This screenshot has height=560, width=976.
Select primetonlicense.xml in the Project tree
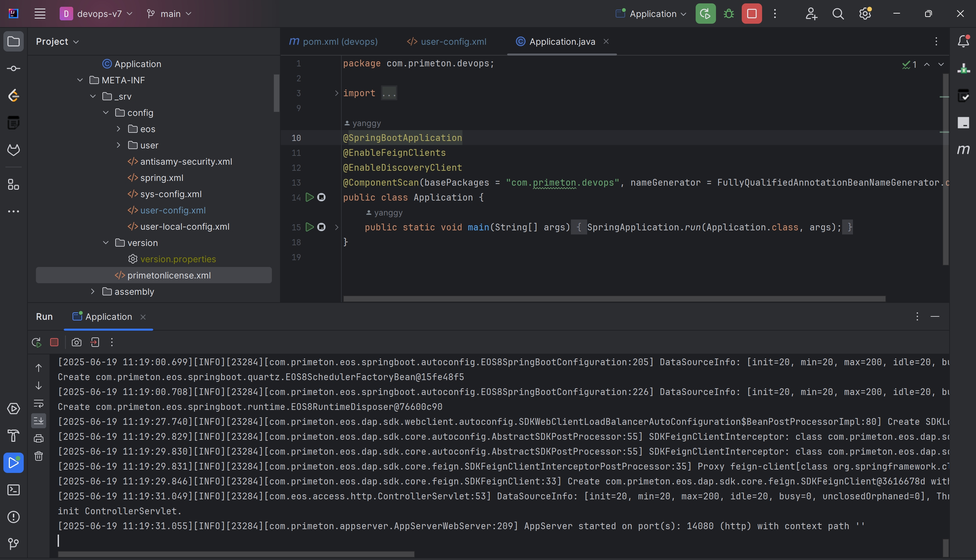click(x=169, y=275)
